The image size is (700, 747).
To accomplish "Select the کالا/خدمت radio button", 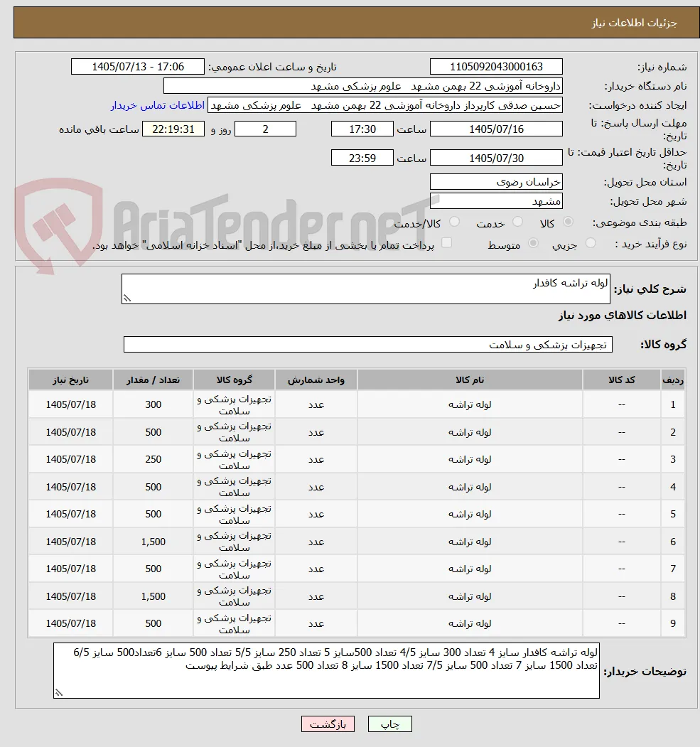I will (454, 222).
